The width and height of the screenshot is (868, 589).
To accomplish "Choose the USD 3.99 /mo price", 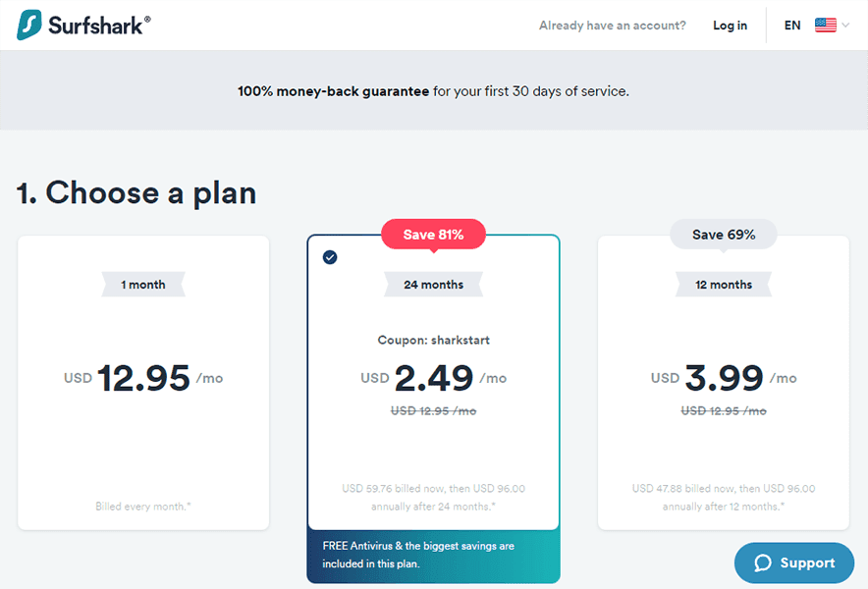I will point(724,378).
